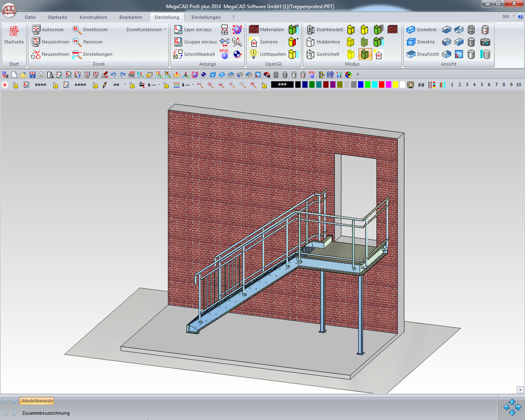Screen dimensions: 525x420
Task: Activate the Panzoom tool
Action: [x=77, y=42]
